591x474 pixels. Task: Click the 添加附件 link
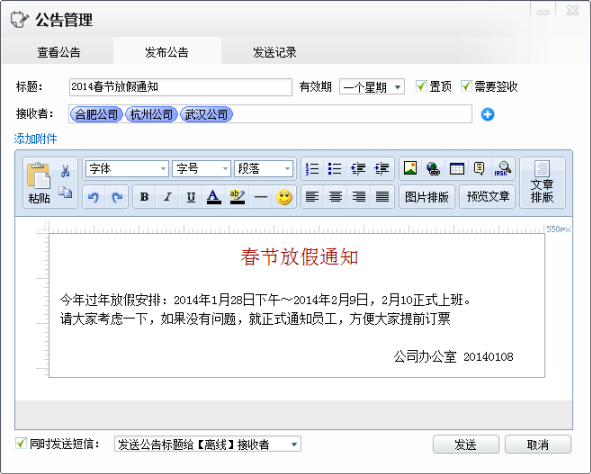coord(35,139)
